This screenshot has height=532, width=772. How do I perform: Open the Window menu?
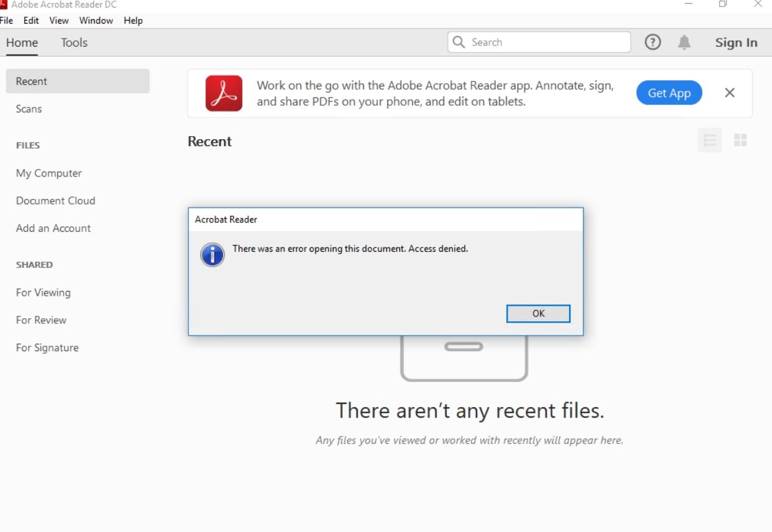pyautogui.click(x=96, y=21)
